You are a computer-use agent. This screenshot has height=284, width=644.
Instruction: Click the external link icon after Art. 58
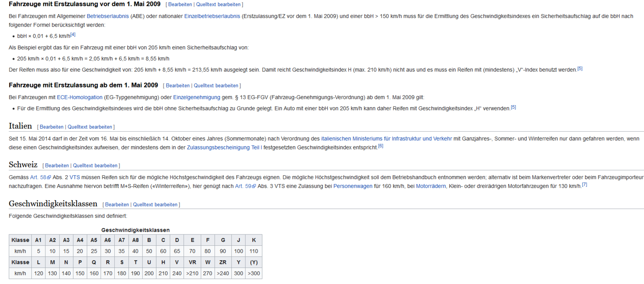click(49, 178)
